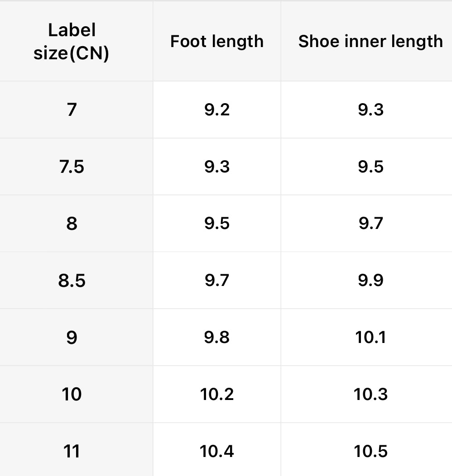
Task: Click shoe inner length 9.5 for size 7.5
Action: tap(370, 167)
